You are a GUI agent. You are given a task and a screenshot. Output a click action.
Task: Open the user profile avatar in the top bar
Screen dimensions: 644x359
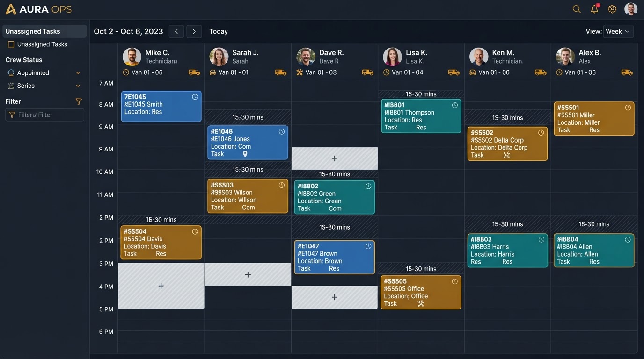[x=631, y=9]
